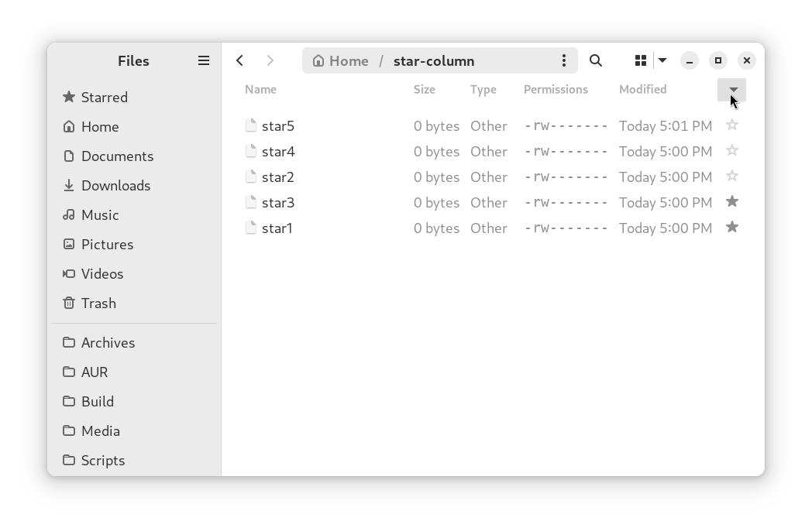Minimize the Files window
The height and width of the screenshot is (528, 812).
[x=690, y=60]
